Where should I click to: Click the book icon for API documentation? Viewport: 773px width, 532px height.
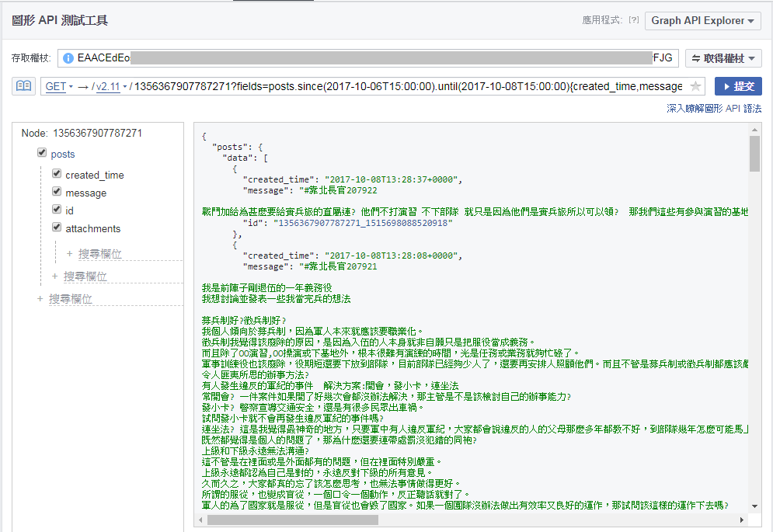point(23,86)
